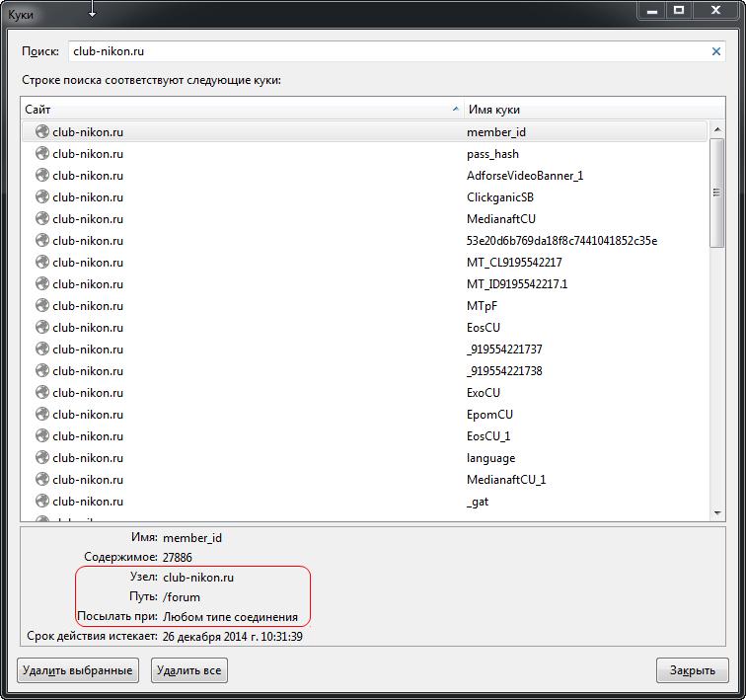Minimize the Куки window
The image size is (746, 700).
[x=652, y=10]
